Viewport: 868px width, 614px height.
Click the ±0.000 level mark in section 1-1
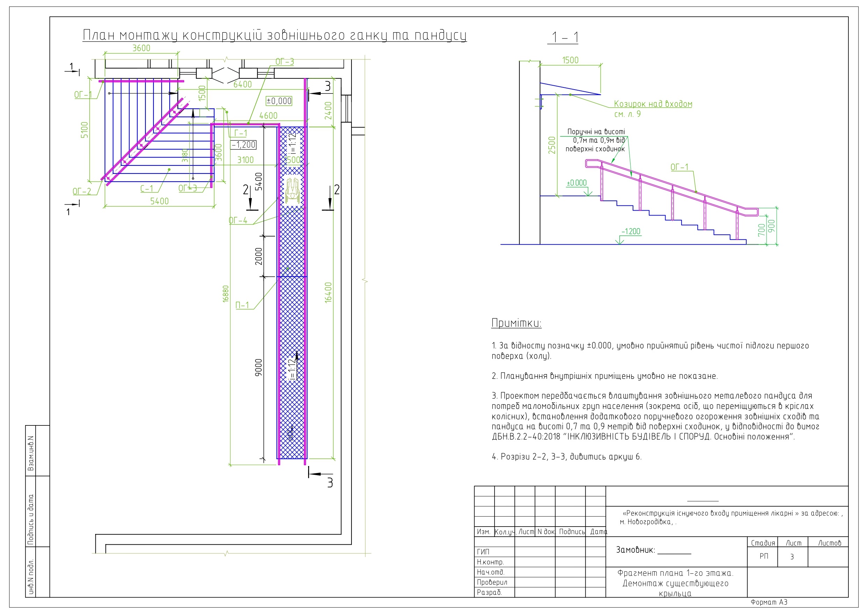577,183
